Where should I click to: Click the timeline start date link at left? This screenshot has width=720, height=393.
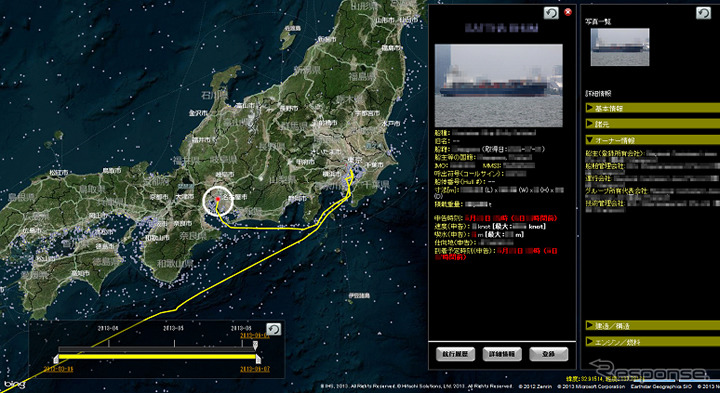pyautogui.click(x=58, y=369)
